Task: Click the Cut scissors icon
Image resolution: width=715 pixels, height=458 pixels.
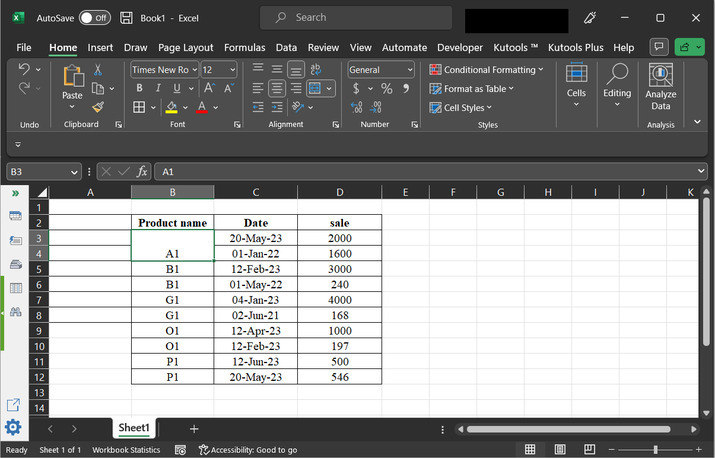Action: pyautogui.click(x=98, y=70)
